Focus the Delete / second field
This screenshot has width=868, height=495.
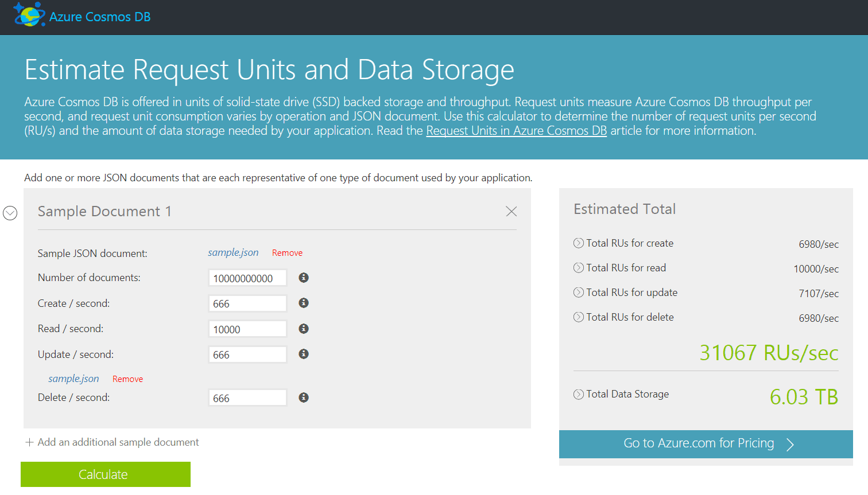(247, 398)
